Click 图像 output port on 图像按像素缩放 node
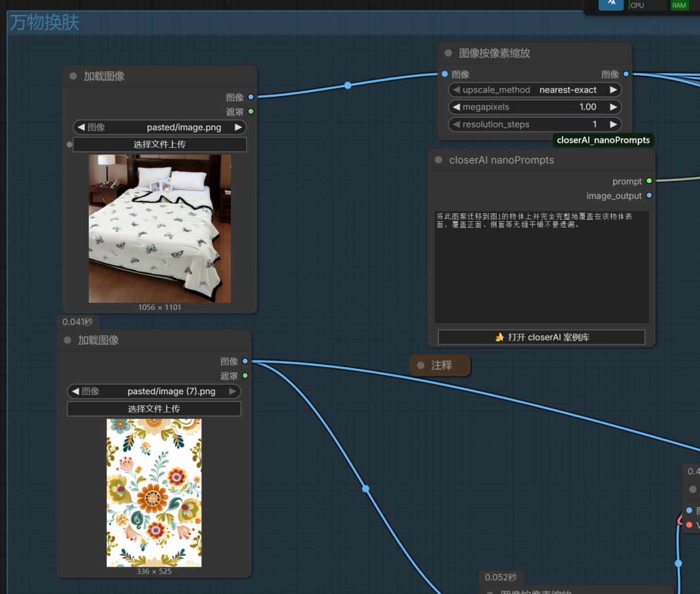700x594 pixels. [626, 74]
